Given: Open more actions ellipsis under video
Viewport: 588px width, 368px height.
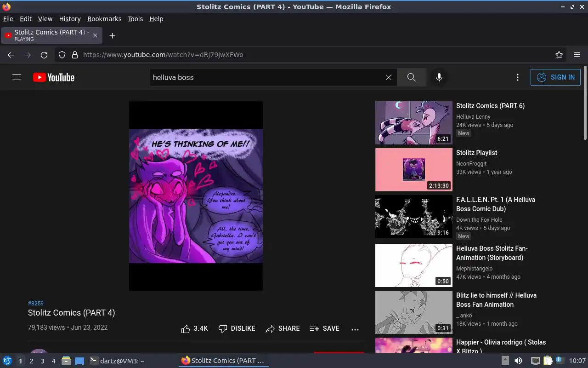Looking at the screenshot, I should click(x=355, y=329).
